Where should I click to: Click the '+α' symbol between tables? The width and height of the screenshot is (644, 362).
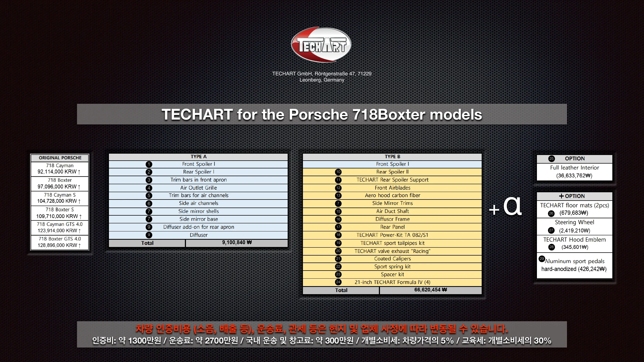[x=505, y=206]
